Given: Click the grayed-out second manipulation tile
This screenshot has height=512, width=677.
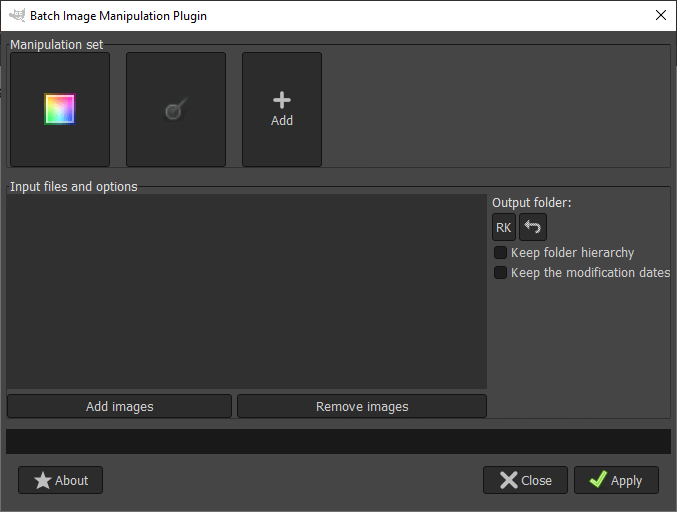Looking at the screenshot, I should click(175, 109).
